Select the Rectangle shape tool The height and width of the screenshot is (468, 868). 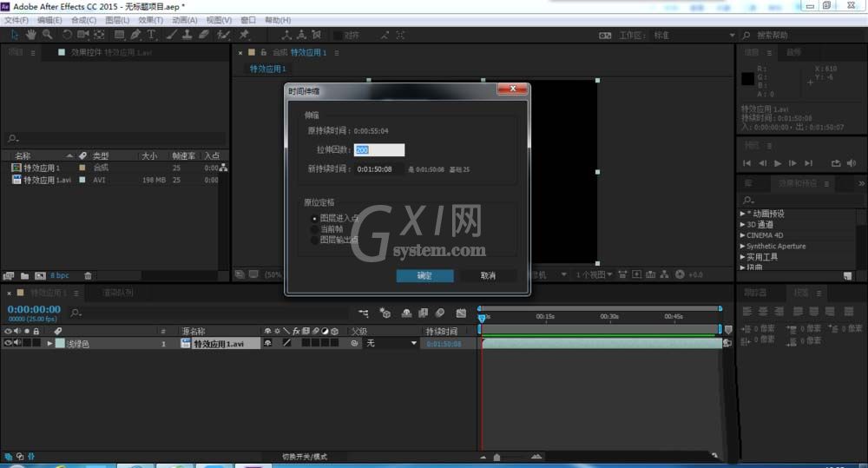pos(119,35)
